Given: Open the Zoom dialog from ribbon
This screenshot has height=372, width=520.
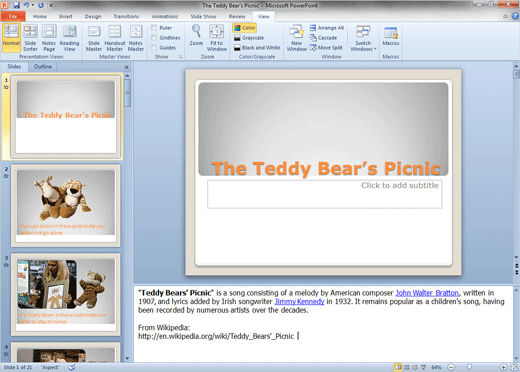Looking at the screenshot, I should [x=196, y=35].
